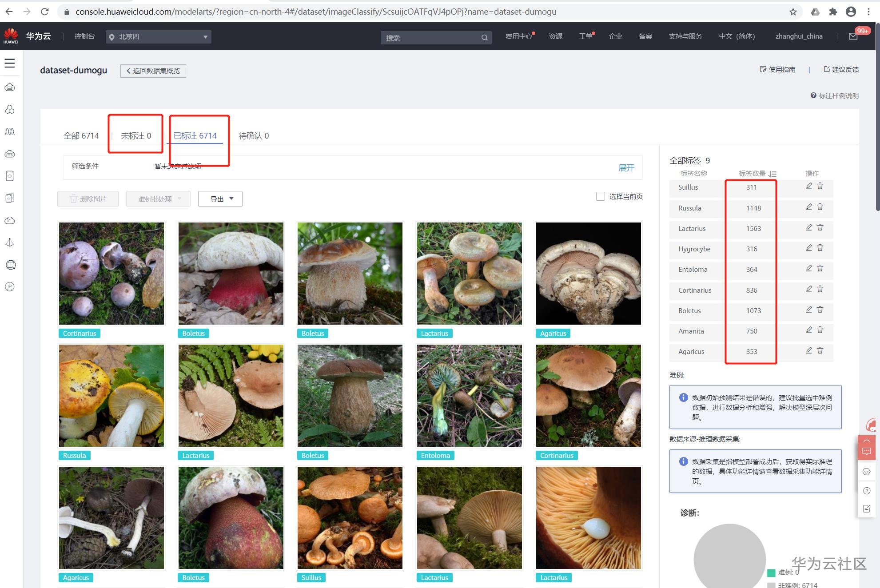880x588 pixels.
Task: Switch to the 全部 6714 tab
Action: [81, 135]
